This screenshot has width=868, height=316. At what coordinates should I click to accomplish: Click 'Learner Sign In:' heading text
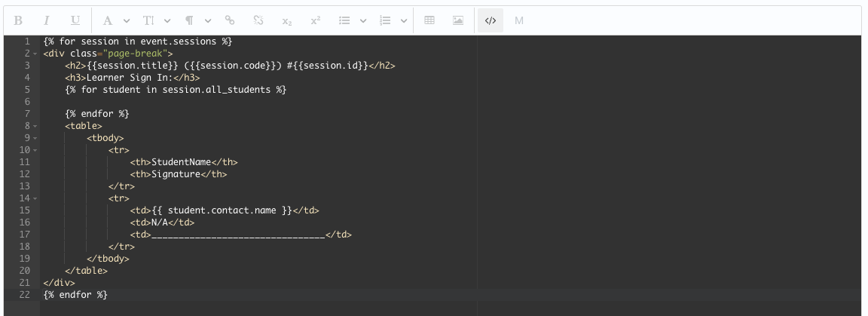pyautogui.click(x=130, y=78)
